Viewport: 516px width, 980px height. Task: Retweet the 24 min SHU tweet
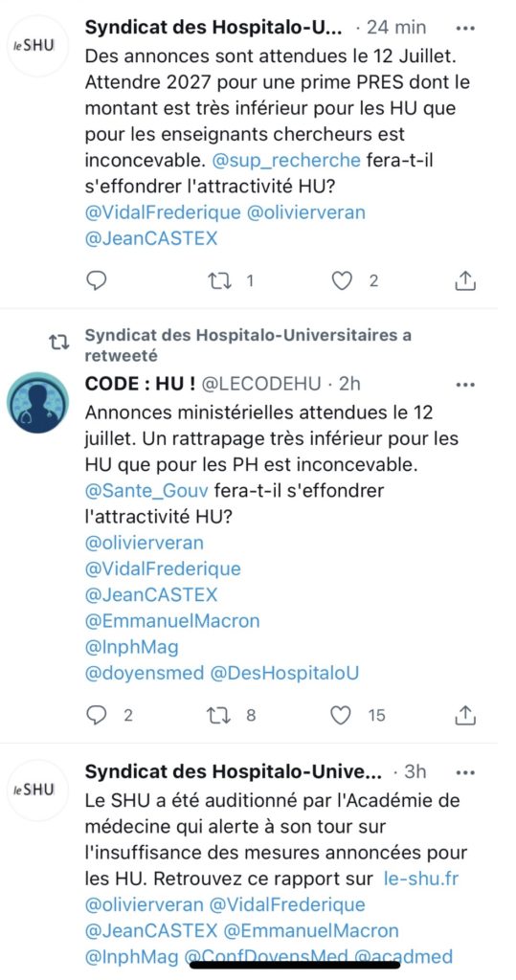(219, 281)
